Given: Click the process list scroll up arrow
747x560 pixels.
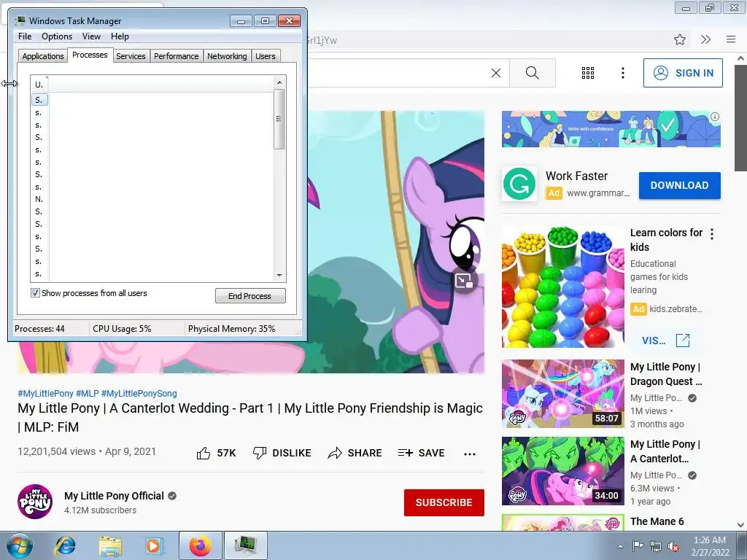Looking at the screenshot, I should click(x=279, y=82).
